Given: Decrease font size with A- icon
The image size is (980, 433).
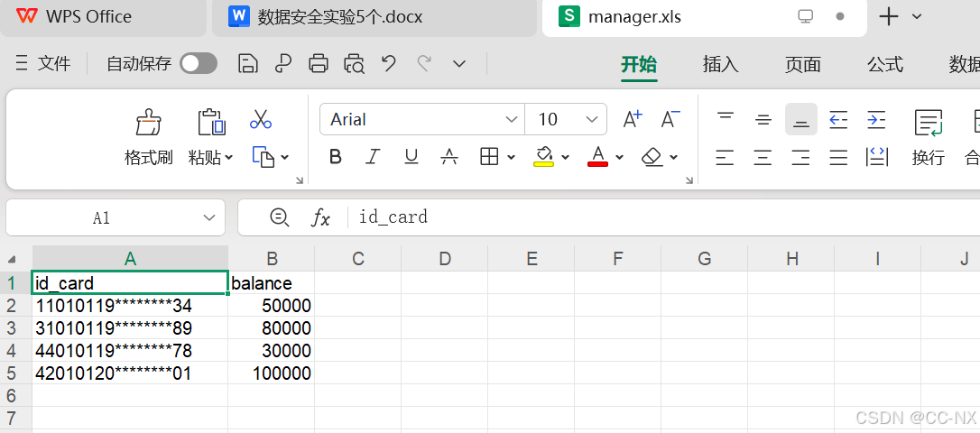Looking at the screenshot, I should [670, 119].
